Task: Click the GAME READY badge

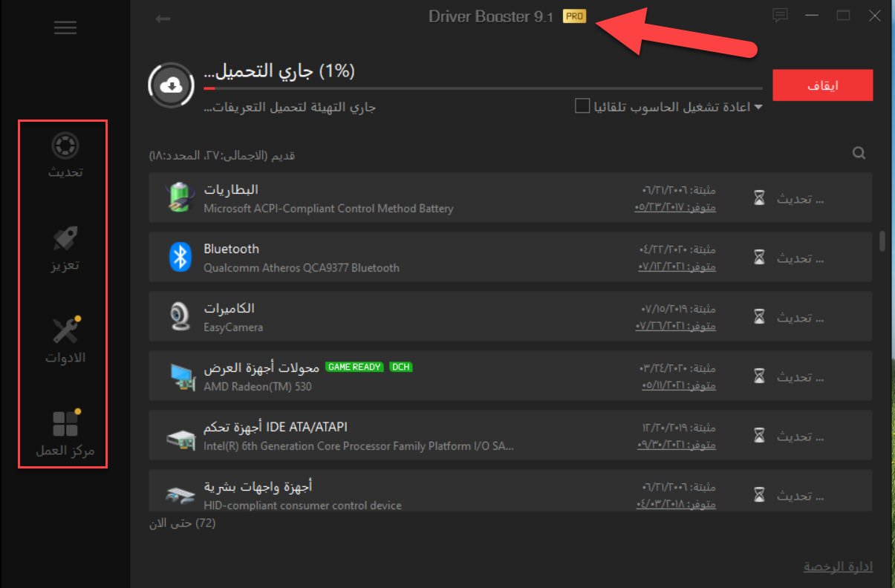Action: coord(355,367)
